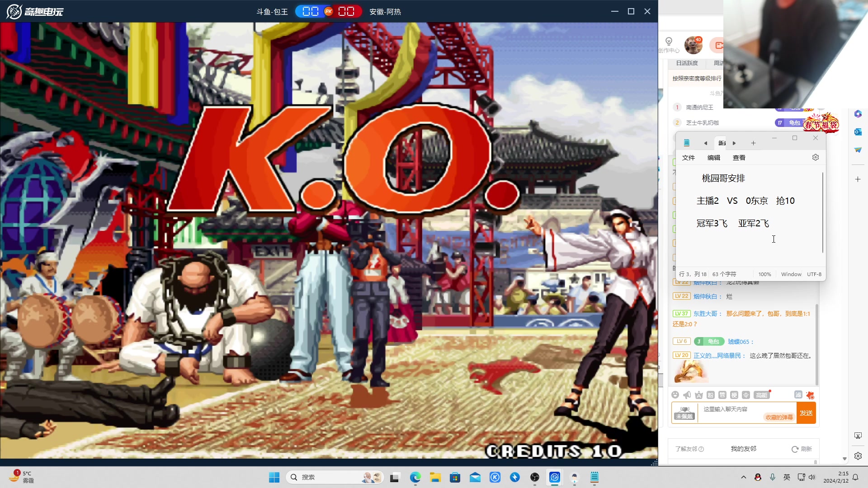Open the notification center bell
The height and width of the screenshot is (488, 868).
pyautogui.click(x=855, y=477)
